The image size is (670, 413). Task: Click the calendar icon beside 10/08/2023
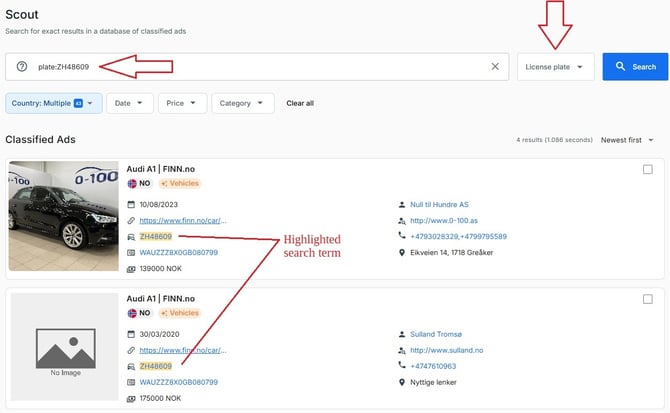[131, 205]
